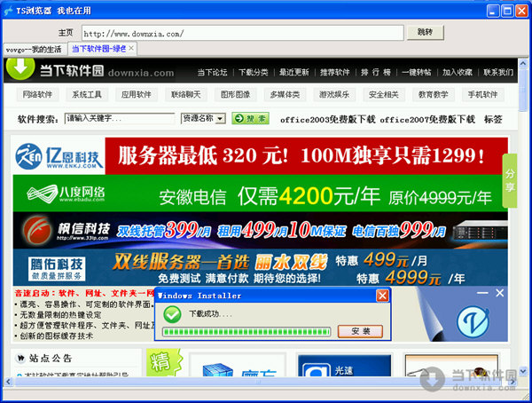532x403 pixels.
Task: Select the 系统工具 category
Action: pyautogui.click(x=87, y=94)
